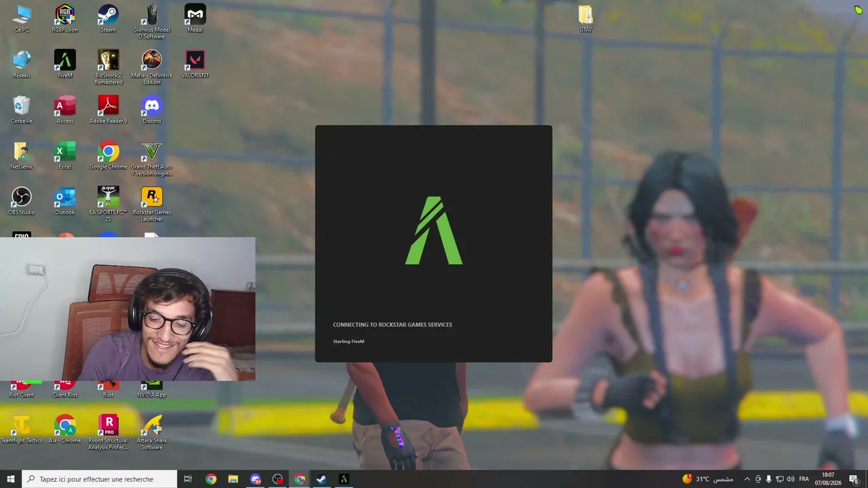868x488 pixels.
Task: Show hidden system tray icons
Action: (747, 479)
